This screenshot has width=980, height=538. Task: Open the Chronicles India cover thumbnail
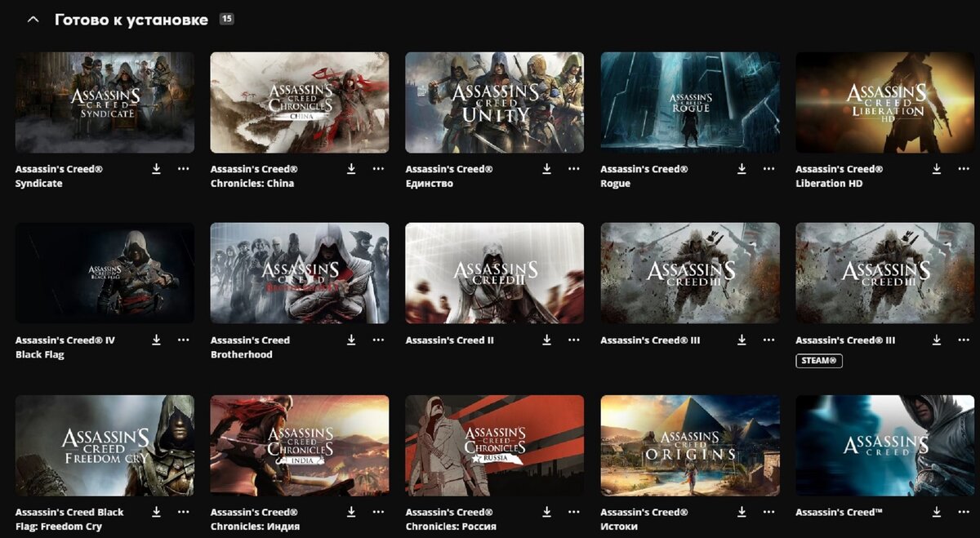pyautogui.click(x=300, y=446)
